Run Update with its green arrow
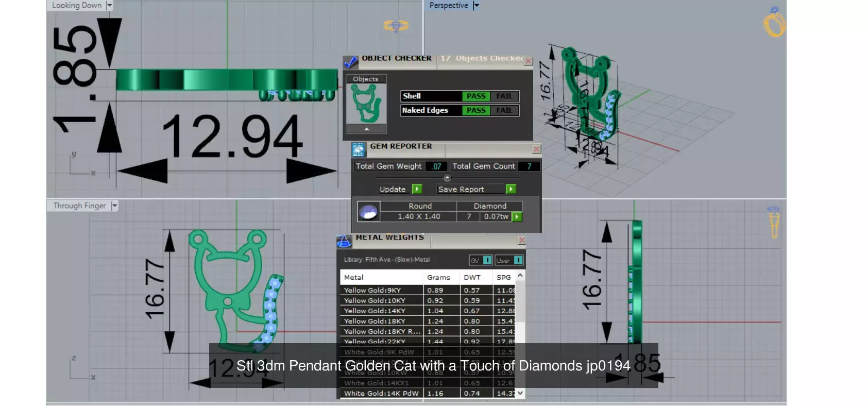This screenshot has height=406, width=868. [x=417, y=189]
